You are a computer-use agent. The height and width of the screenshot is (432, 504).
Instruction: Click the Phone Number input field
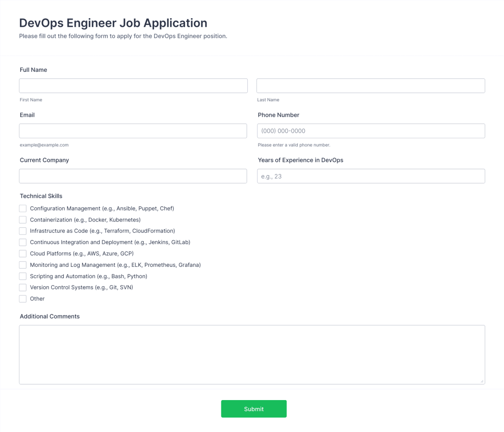(371, 131)
